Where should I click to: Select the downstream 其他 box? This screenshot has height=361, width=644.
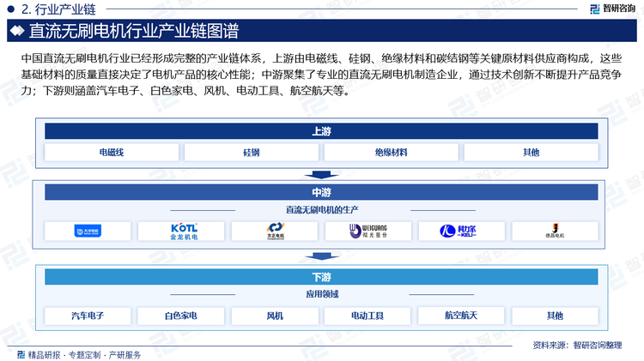555,316
